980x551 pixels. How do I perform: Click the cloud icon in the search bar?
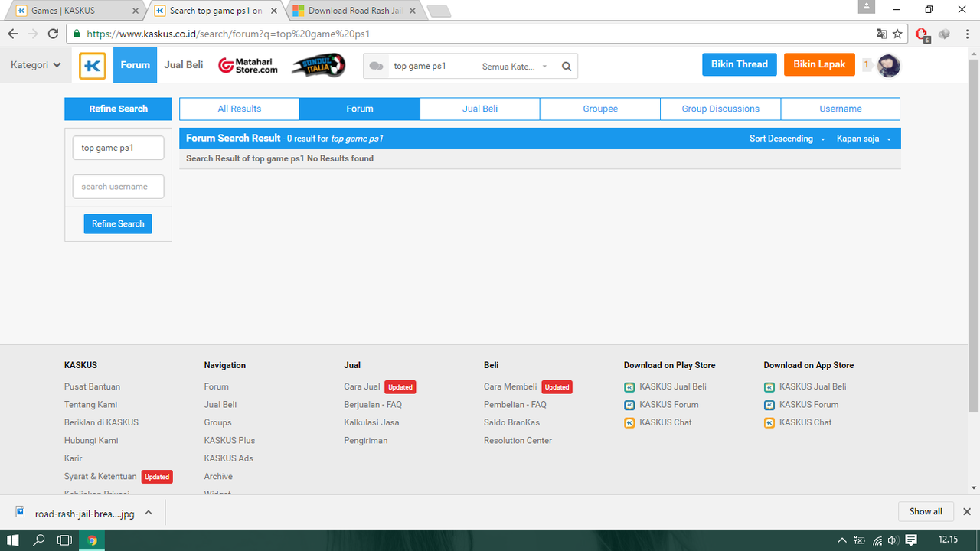click(x=376, y=67)
